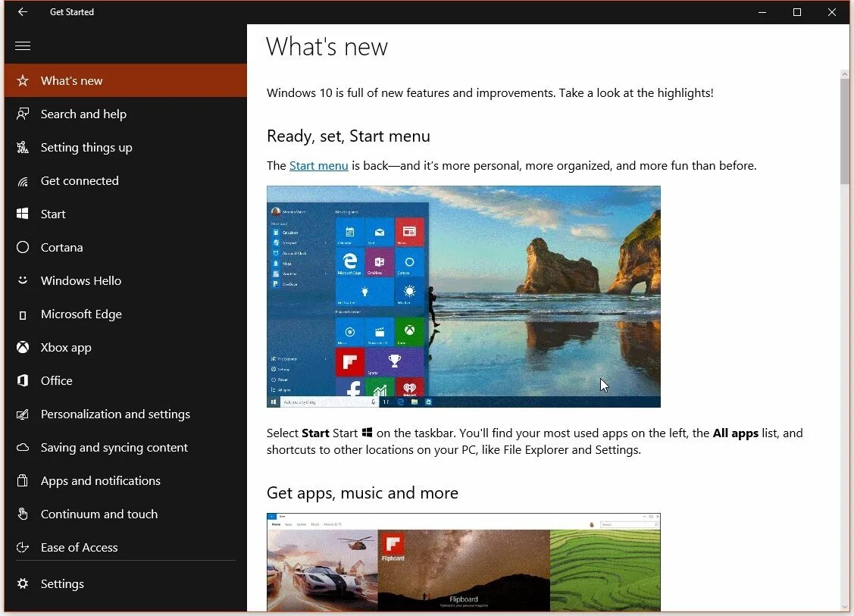Click the star icon beside What's new
Image resolution: width=854 pixels, height=616 pixels.
pos(22,80)
